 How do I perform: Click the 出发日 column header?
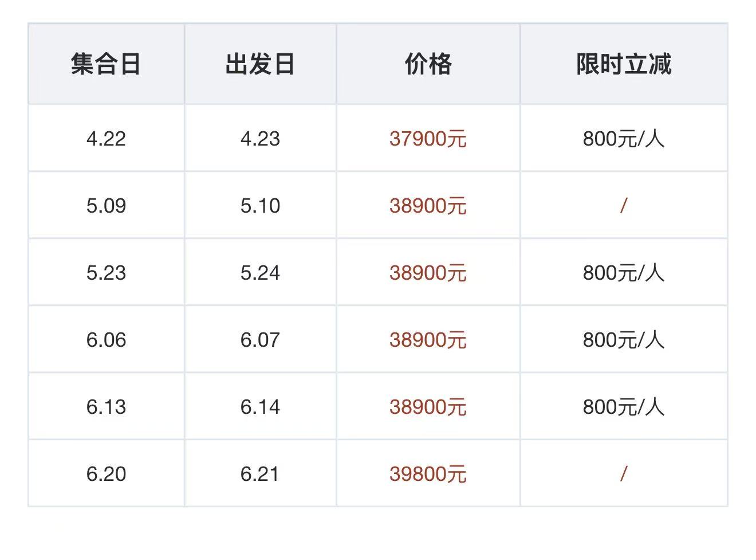tap(260, 64)
